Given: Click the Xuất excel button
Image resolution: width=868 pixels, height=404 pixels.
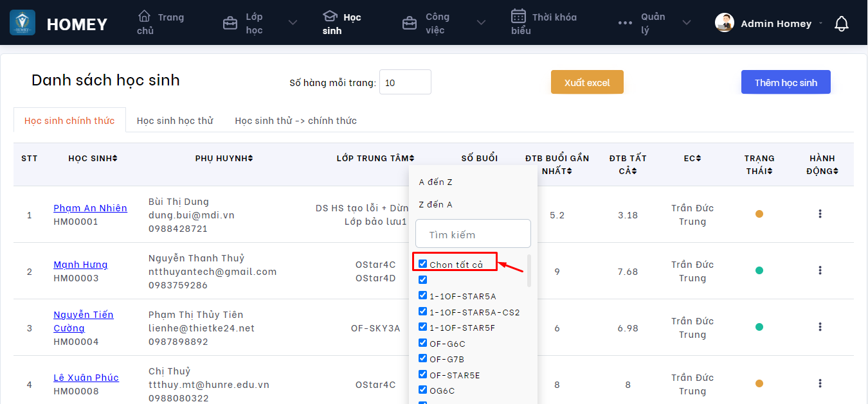Looking at the screenshot, I should [x=587, y=82].
